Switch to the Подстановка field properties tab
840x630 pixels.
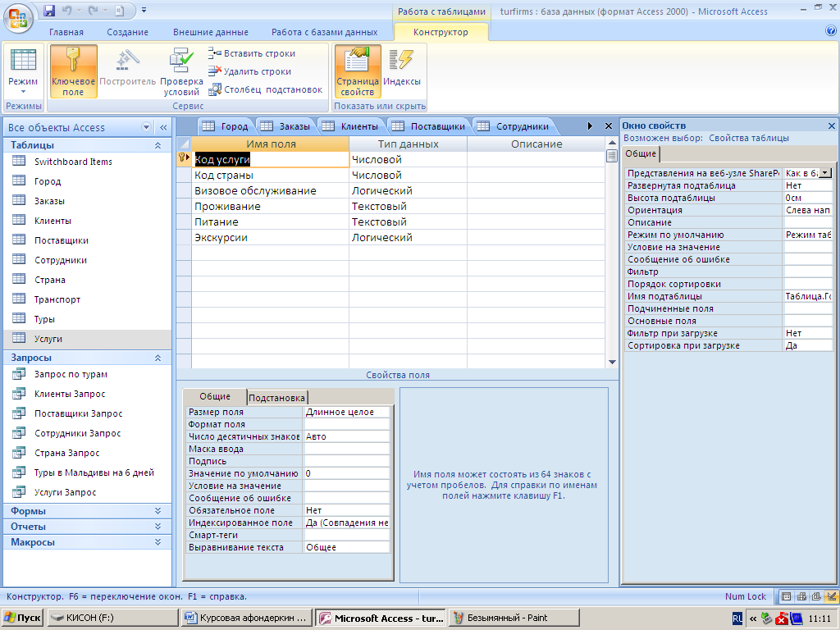[x=277, y=398]
